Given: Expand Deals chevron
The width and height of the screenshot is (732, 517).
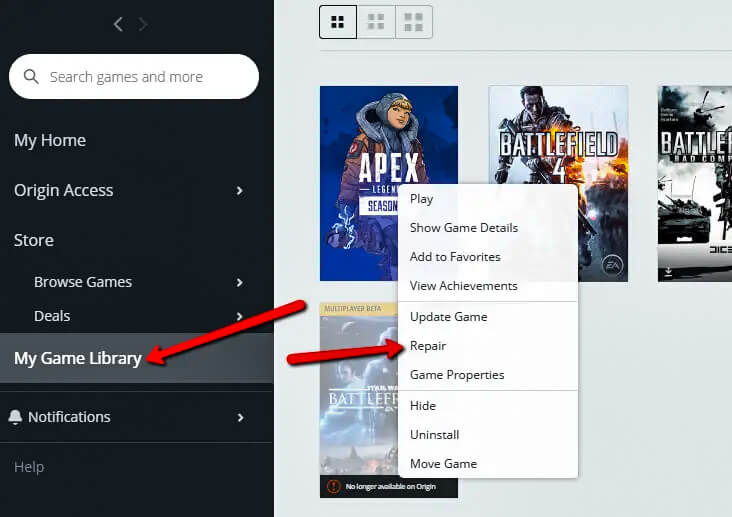Looking at the screenshot, I should pos(239,316).
